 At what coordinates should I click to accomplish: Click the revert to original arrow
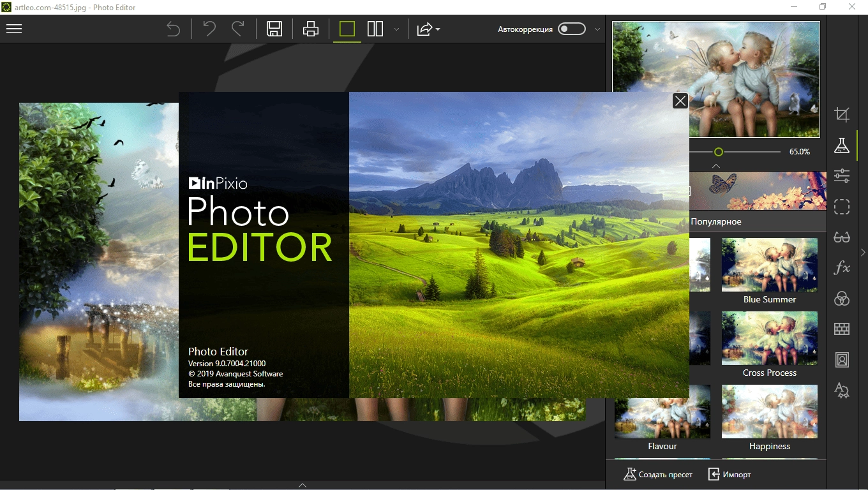[x=173, y=29]
